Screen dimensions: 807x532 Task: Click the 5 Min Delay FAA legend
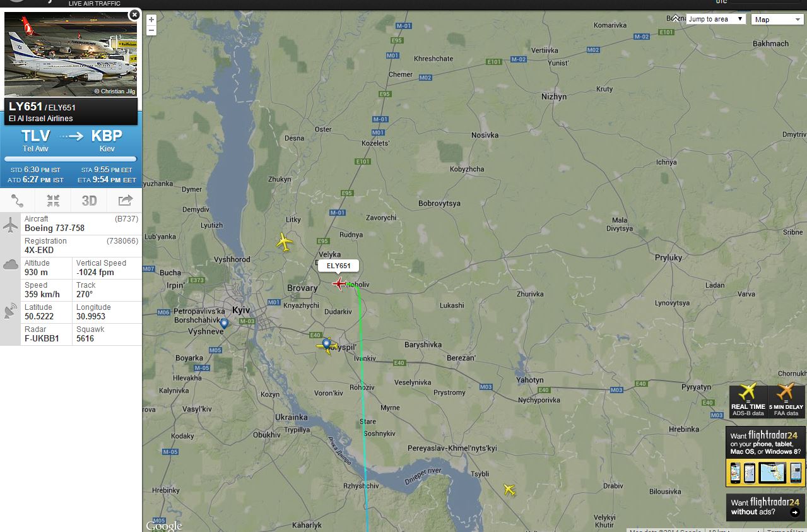click(x=786, y=401)
